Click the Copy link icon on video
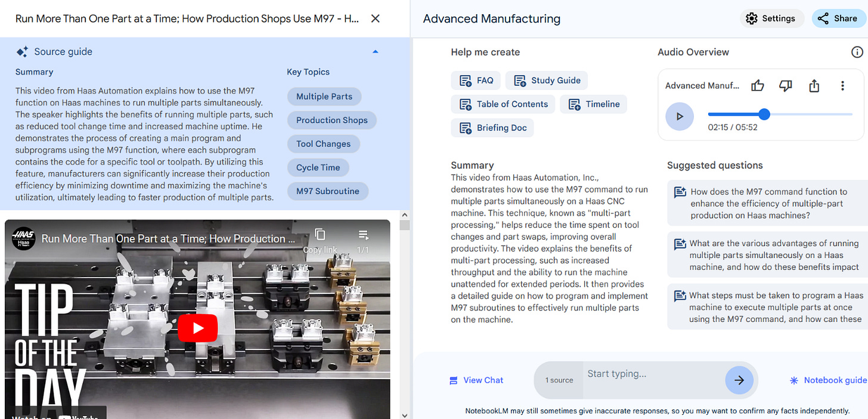This screenshot has height=419, width=868. [320, 235]
